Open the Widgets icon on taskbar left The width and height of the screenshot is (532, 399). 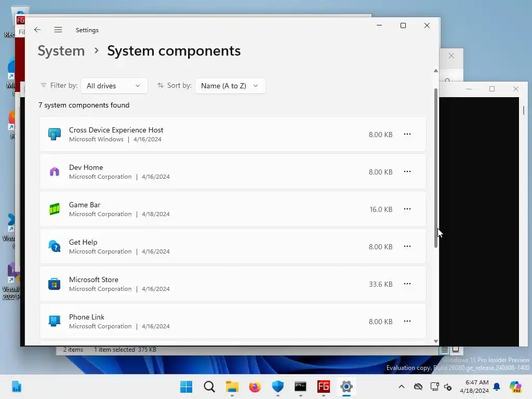coord(17,387)
